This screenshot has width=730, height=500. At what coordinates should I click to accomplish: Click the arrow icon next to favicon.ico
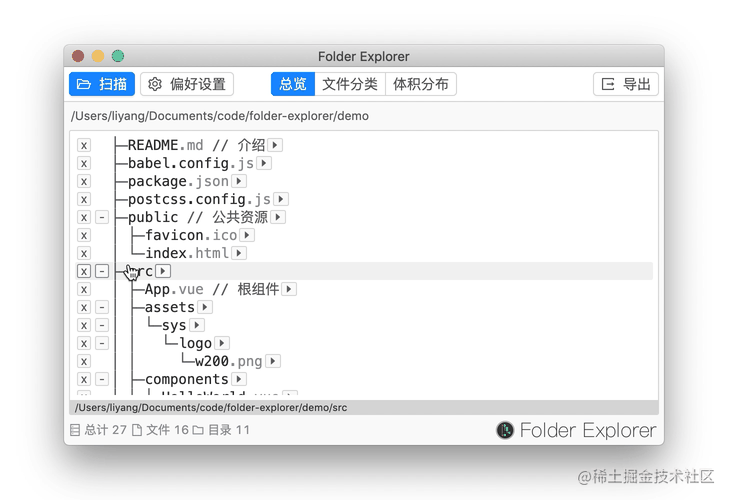[247, 235]
